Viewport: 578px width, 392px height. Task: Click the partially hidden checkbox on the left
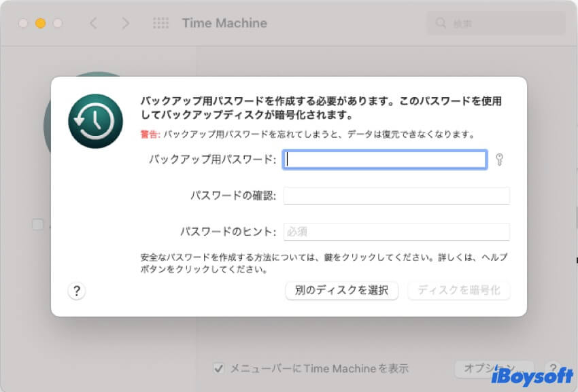[x=37, y=224]
